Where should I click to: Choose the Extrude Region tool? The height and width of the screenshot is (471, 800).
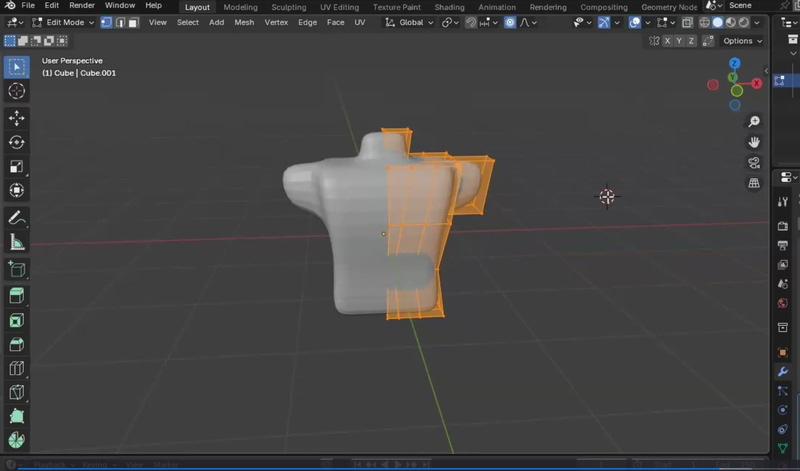(x=17, y=296)
